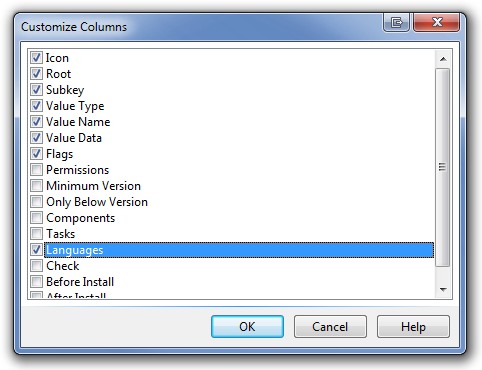The height and width of the screenshot is (370, 482).
Task: Enable the Permissions column checkbox
Action: click(x=36, y=170)
